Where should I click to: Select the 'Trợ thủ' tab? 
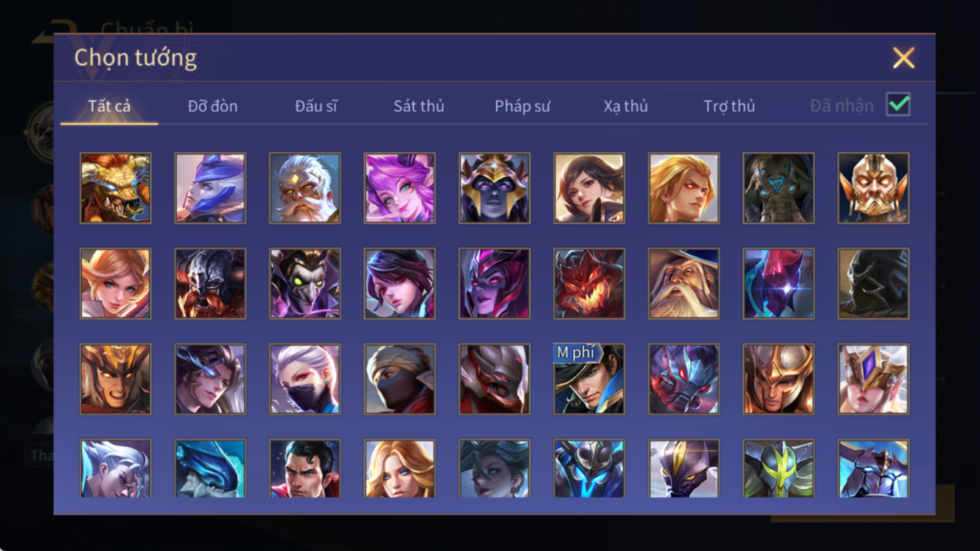729,106
